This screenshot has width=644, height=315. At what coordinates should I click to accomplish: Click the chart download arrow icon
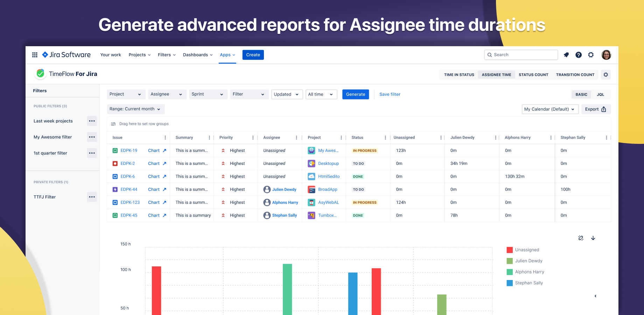593,238
